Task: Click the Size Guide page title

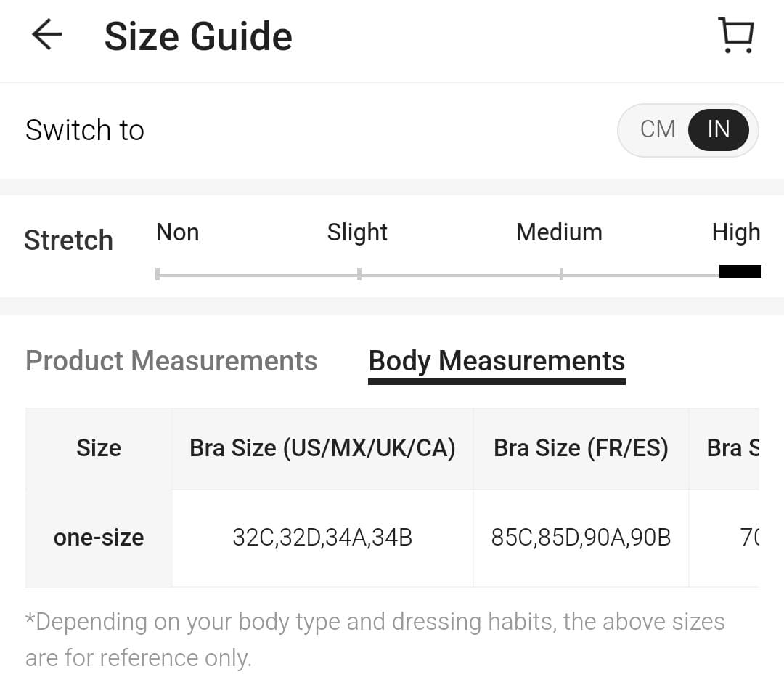Action: 198,36
